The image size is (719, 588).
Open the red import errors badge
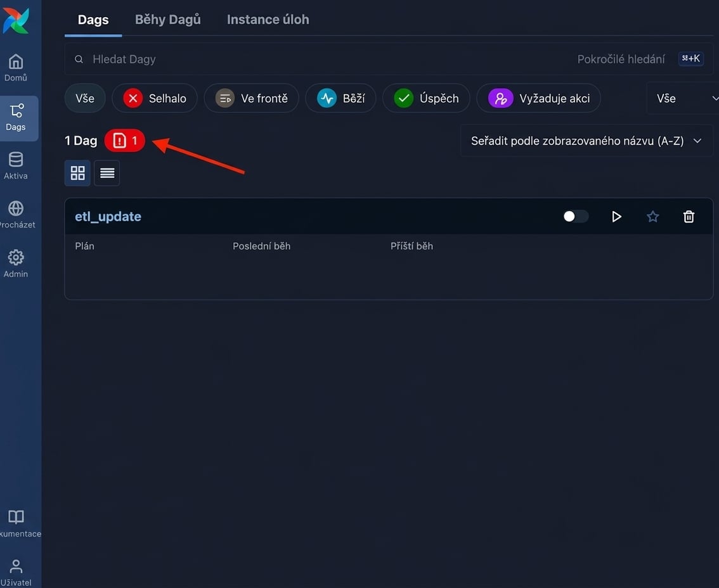pyautogui.click(x=125, y=141)
